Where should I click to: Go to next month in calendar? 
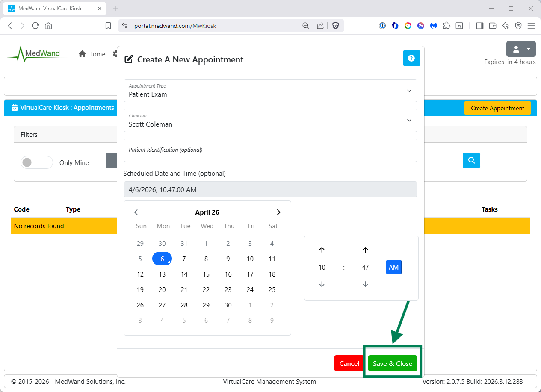click(x=278, y=212)
